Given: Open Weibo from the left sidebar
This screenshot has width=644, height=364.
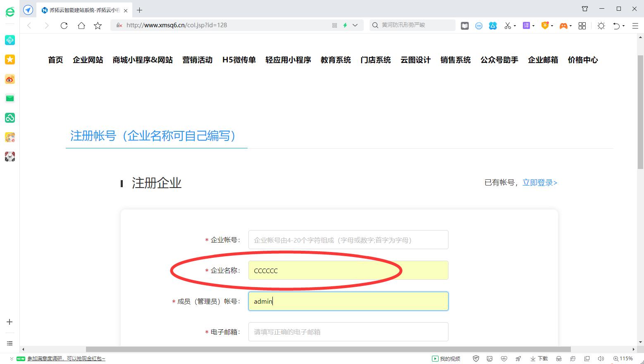Looking at the screenshot, I should (x=10, y=79).
